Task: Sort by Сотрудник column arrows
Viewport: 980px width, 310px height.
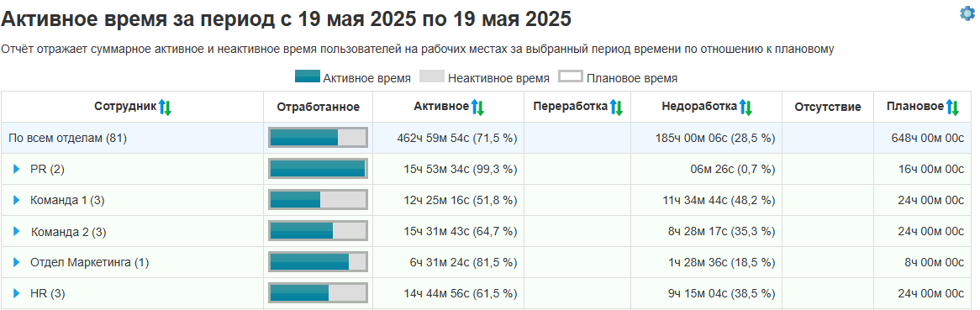Action: coord(165,107)
